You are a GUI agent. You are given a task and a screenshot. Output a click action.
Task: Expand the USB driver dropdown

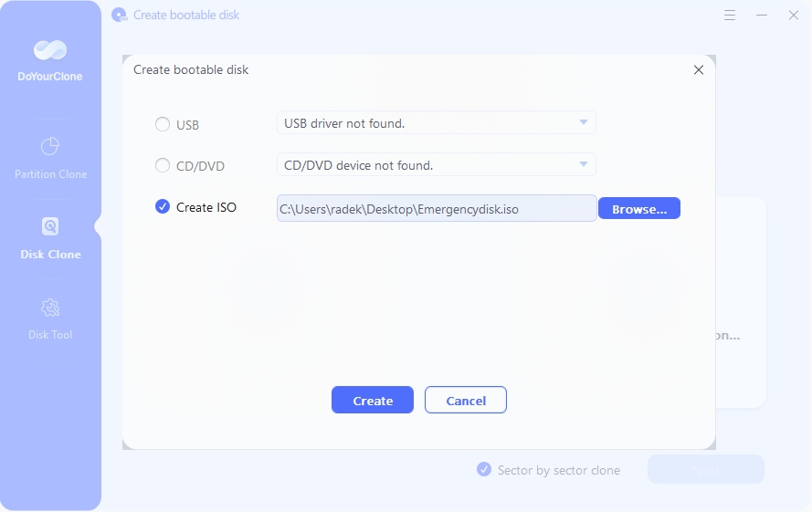pyautogui.click(x=584, y=123)
